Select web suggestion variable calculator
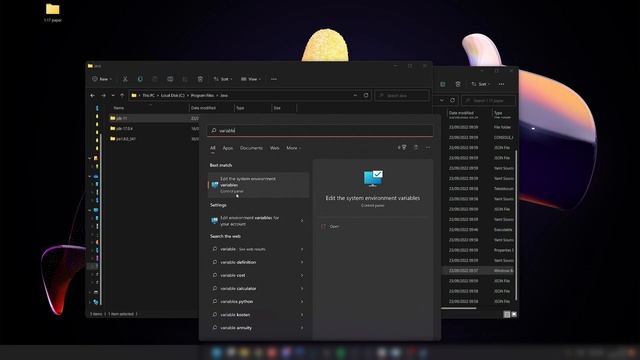The width and height of the screenshot is (640, 360). (258, 288)
